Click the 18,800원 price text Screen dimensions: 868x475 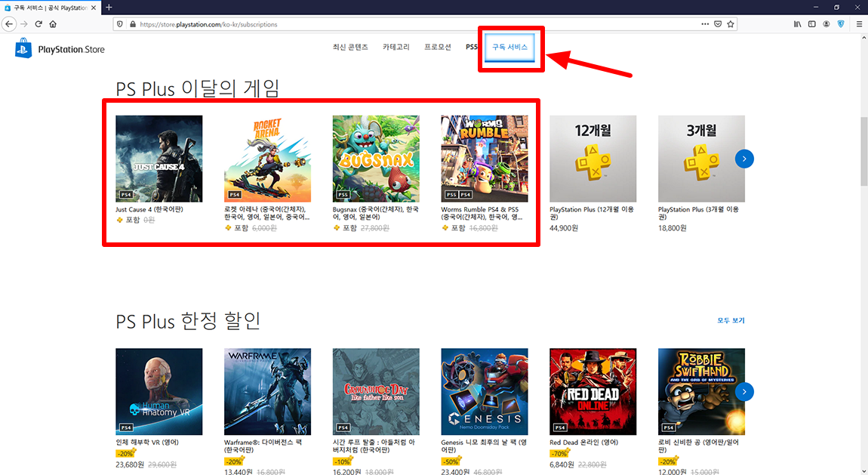[672, 228]
